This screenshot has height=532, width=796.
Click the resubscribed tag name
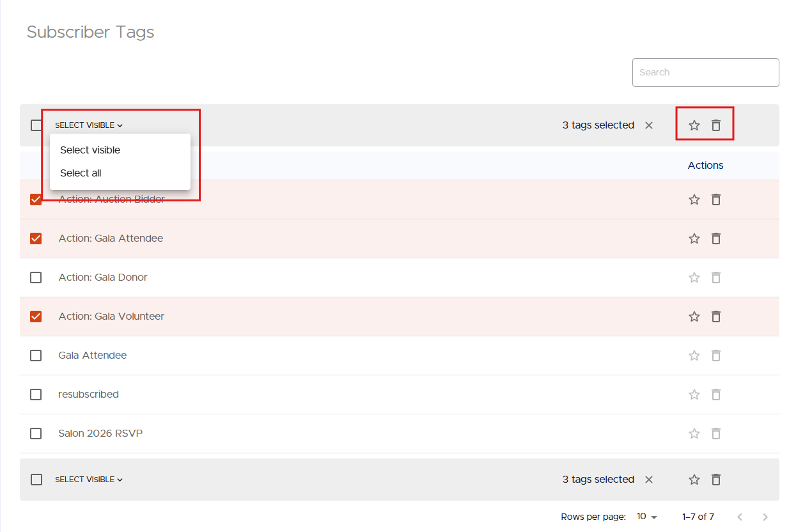(x=88, y=395)
